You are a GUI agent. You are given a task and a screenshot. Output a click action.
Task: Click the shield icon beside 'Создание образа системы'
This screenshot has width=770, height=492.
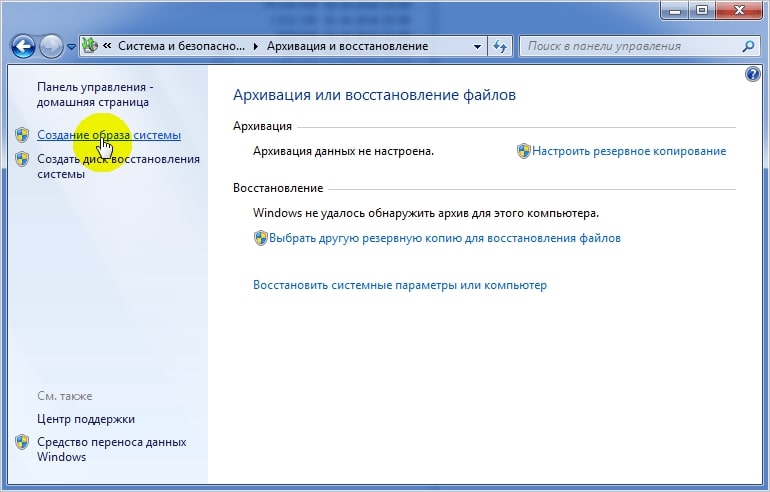[22, 135]
